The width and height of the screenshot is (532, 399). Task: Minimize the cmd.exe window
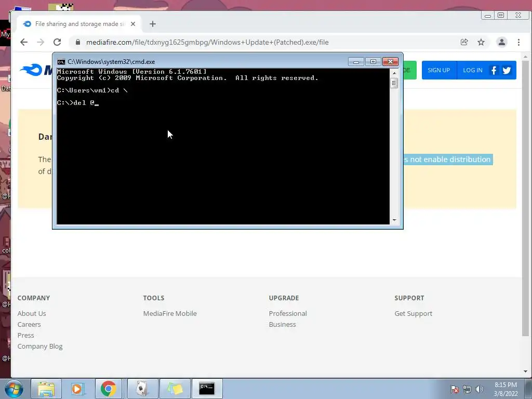coord(356,62)
